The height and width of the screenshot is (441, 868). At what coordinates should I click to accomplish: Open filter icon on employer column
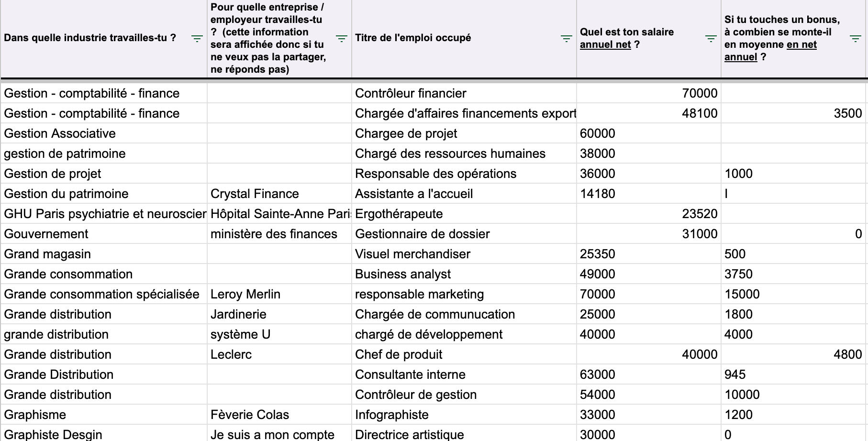tap(342, 39)
